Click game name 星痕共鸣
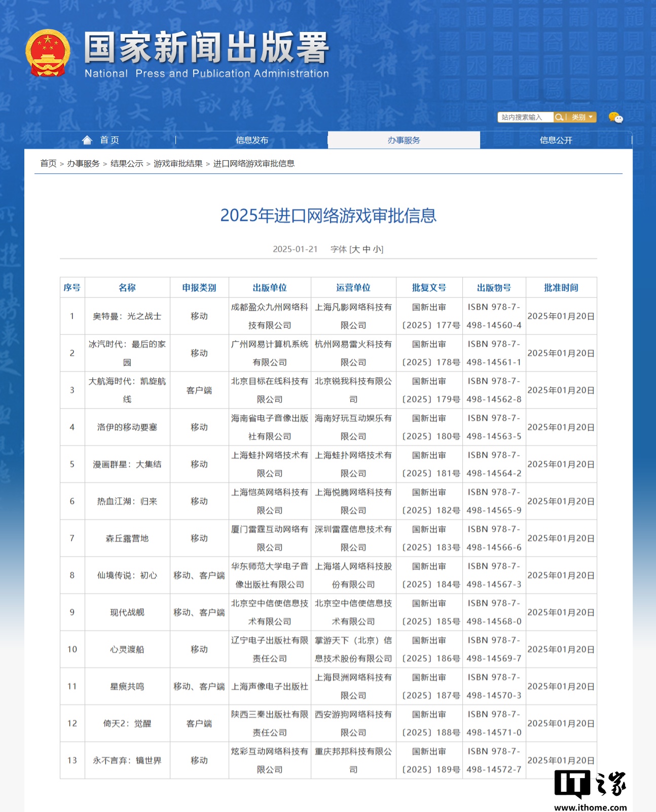This screenshot has width=656, height=812. 127,686
